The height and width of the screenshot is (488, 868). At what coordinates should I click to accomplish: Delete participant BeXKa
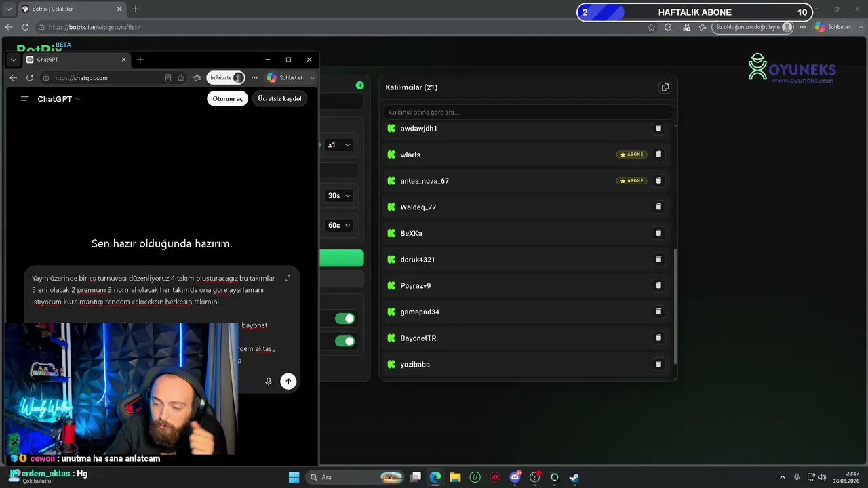tap(658, 233)
